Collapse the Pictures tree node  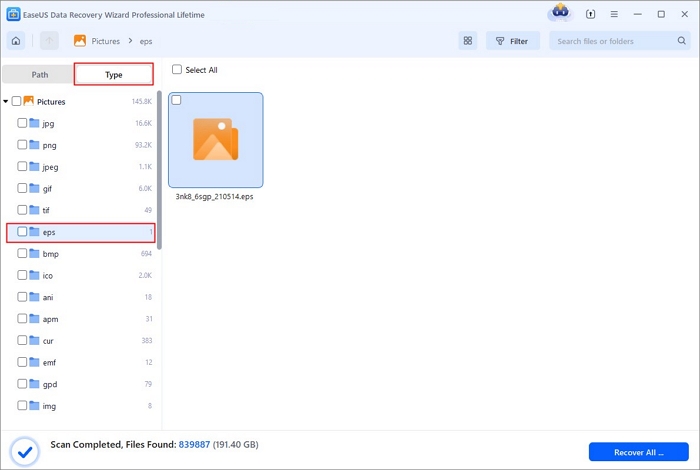click(x=6, y=101)
